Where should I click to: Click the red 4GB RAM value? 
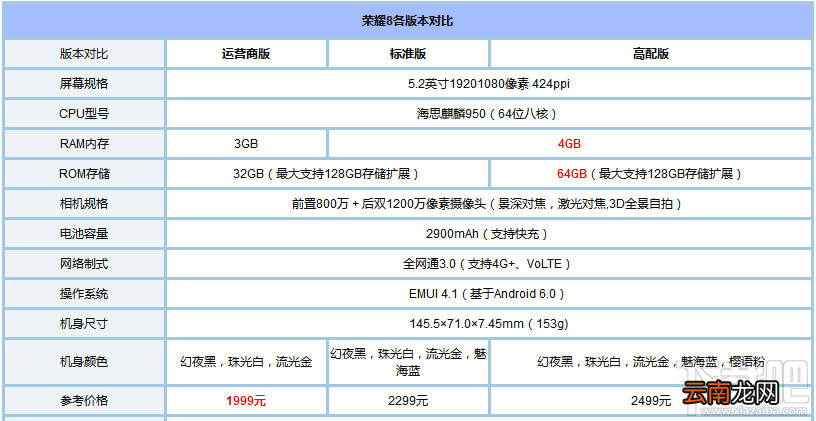coord(569,144)
